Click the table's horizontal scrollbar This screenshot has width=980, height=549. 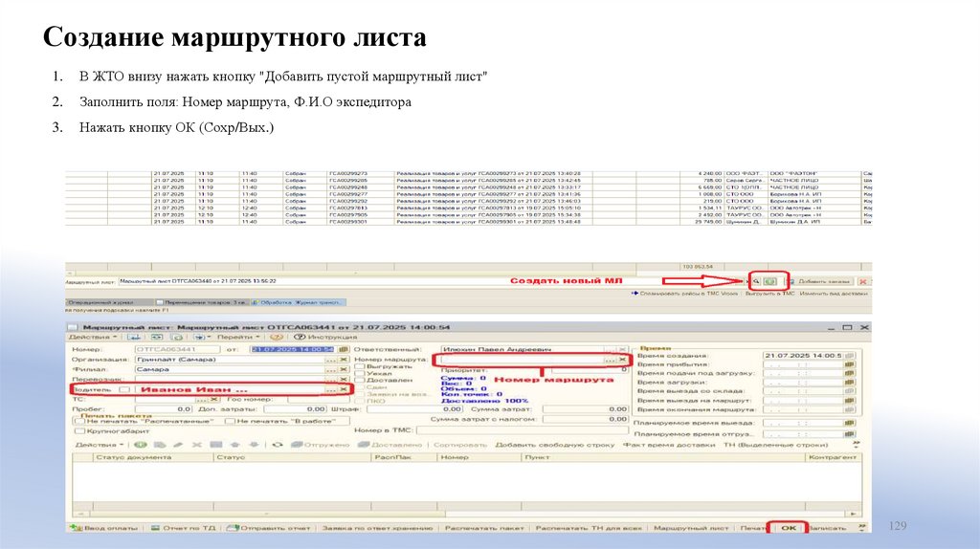coord(466,514)
